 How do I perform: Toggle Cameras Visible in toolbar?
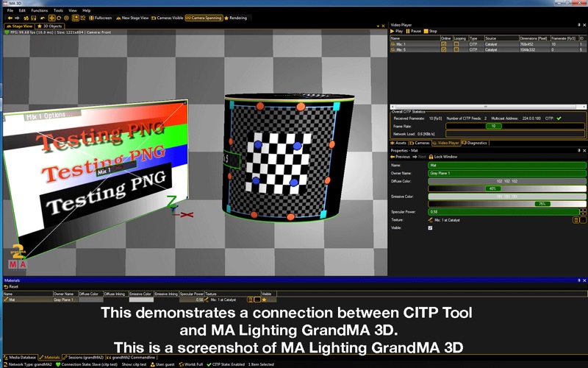coord(168,18)
